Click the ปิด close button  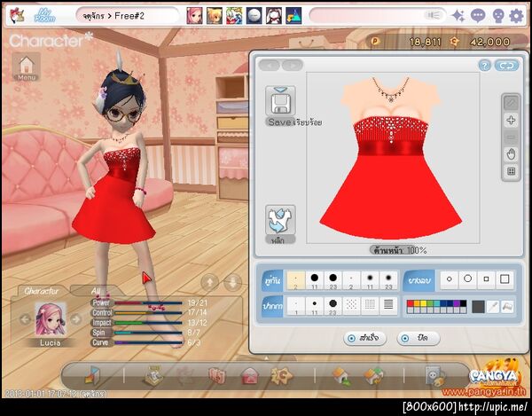(419, 338)
